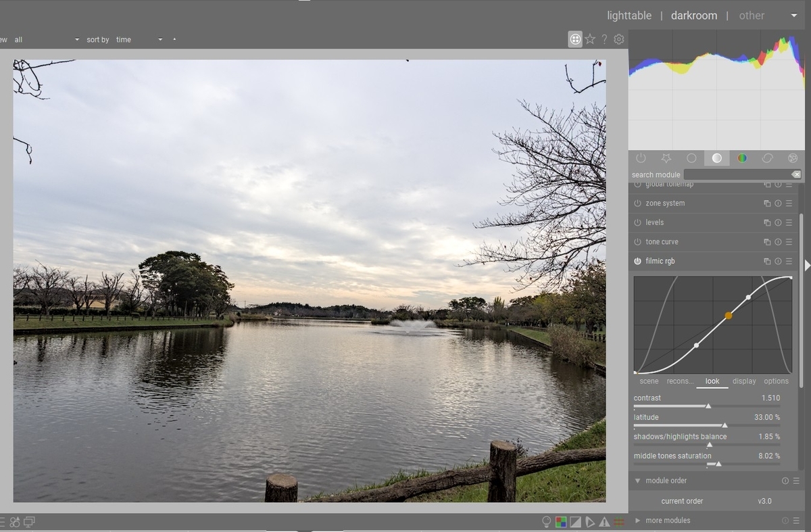Open filmic scene tab
The width and height of the screenshot is (811, 532).
(x=649, y=381)
